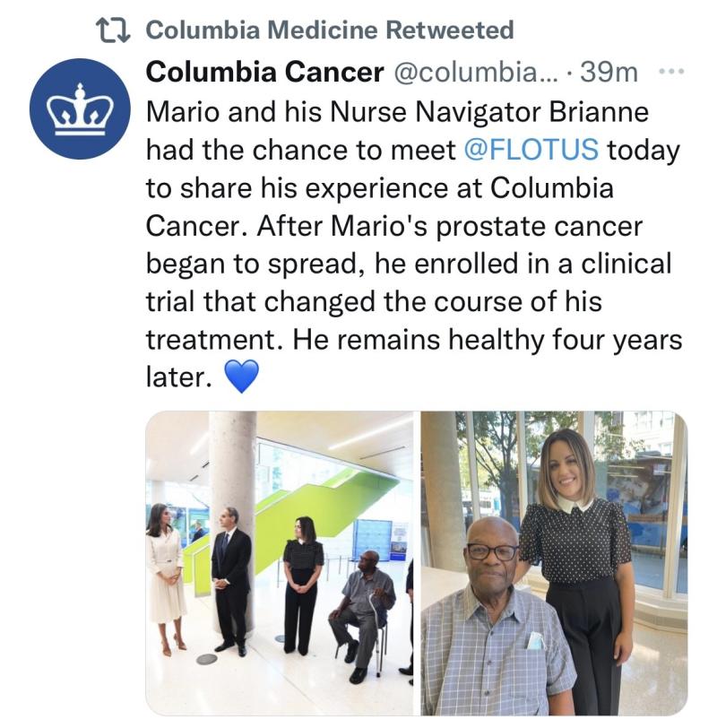Open the right photo of Mario and Brianne
Image resolution: width=717 pixels, height=728 pixels.
pyautogui.click(x=554, y=563)
